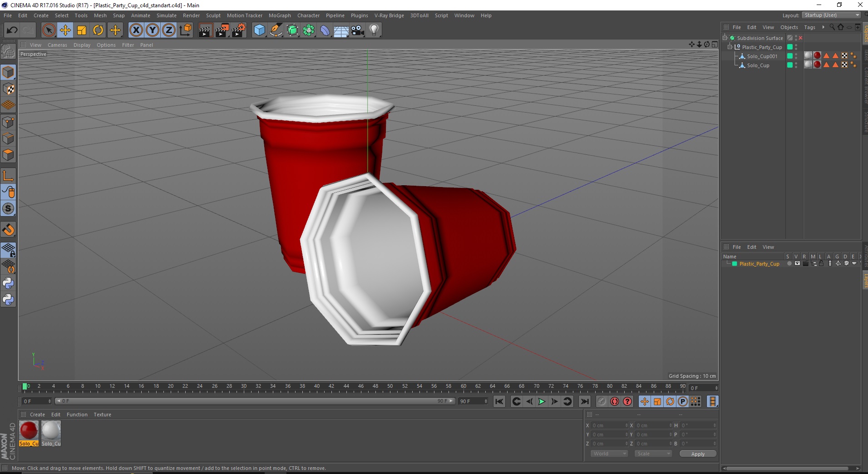
Task: Toggle X axis lock
Action: [x=136, y=30]
